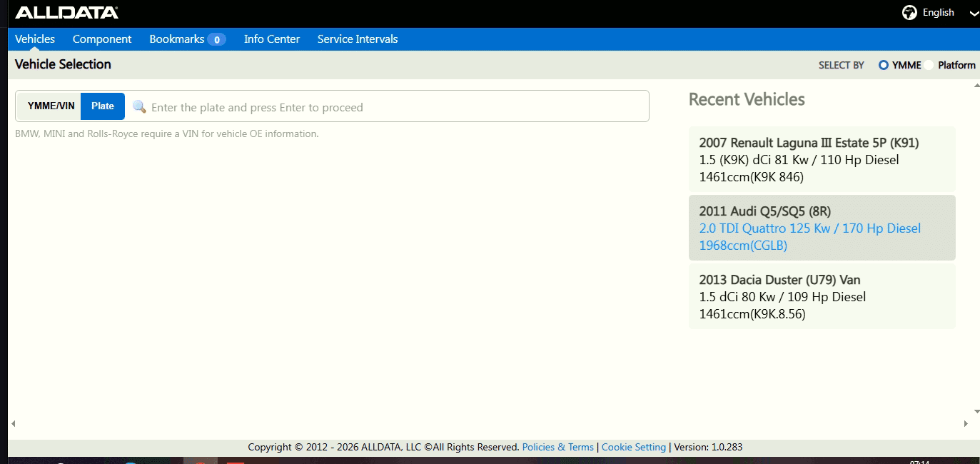Image resolution: width=980 pixels, height=464 pixels.
Task: Select the YMME radio button
Action: (x=884, y=65)
